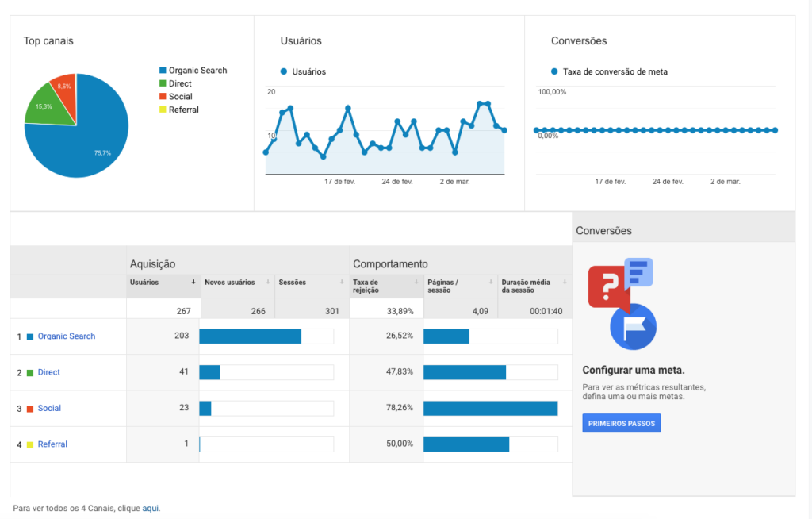Click the Organic Search users bar
The width and height of the screenshot is (812, 519).
pyautogui.click(x=250, y=336)
